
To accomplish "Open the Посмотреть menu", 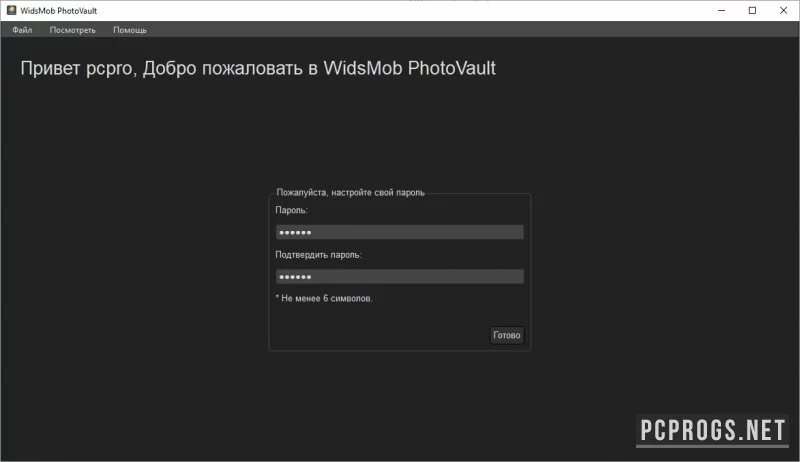I will [x=72, y=30].
